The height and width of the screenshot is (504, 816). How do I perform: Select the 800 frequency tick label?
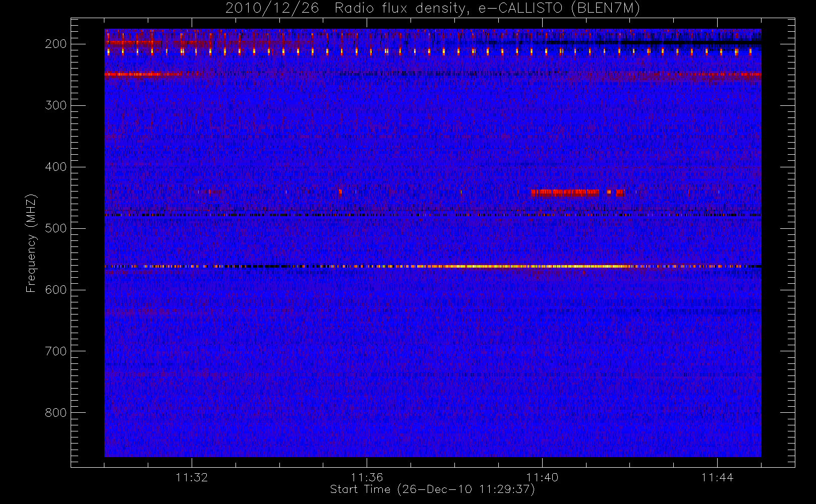(56, 413)
